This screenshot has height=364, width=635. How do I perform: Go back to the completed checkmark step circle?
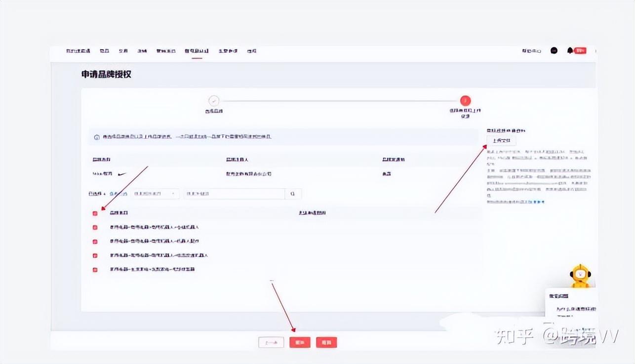tap(214, 101)
